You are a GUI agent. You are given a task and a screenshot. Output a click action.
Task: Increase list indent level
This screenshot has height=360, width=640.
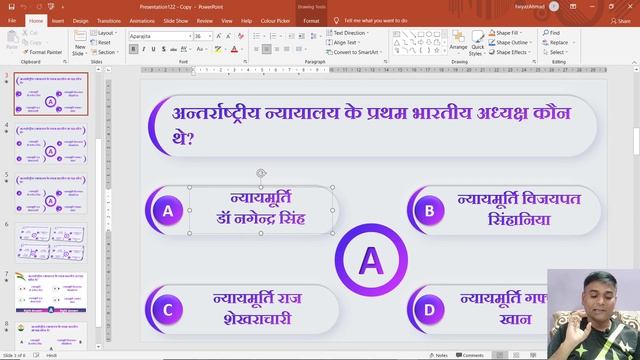coord(301,36)
